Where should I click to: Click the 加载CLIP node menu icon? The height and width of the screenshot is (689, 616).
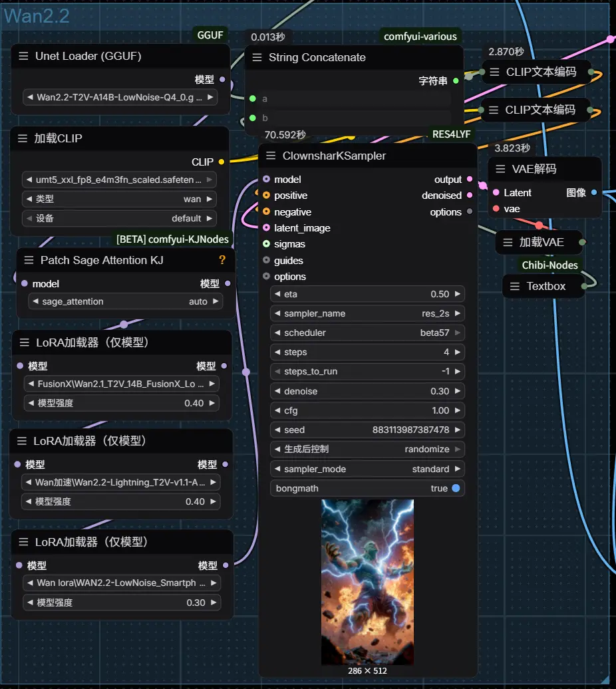(23, 138)
